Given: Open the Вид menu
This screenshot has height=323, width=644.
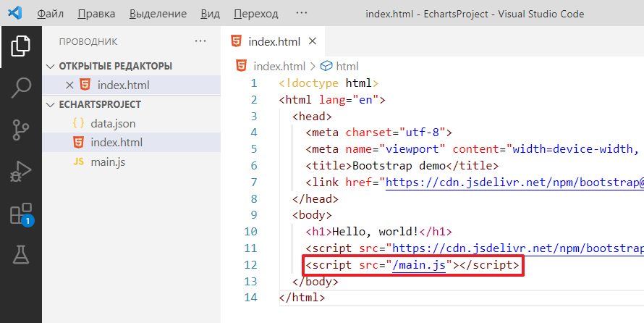Looking at the screenshot, I should pos(211,14).
